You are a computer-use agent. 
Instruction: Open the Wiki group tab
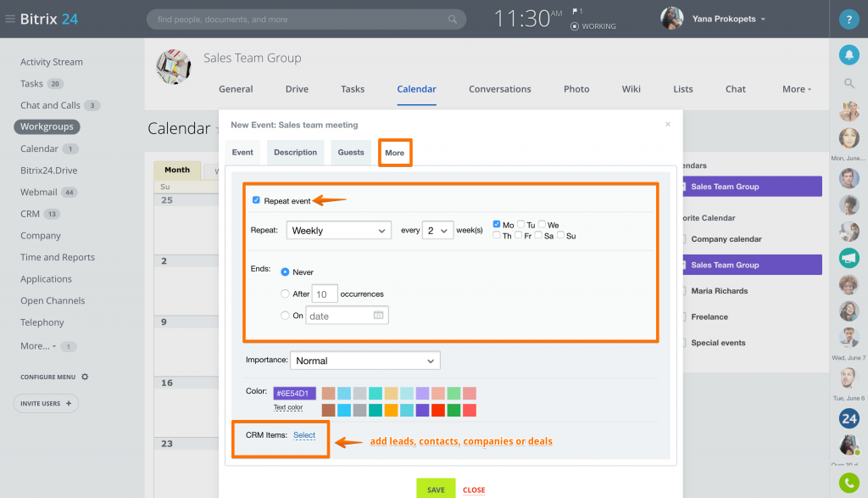631,89
